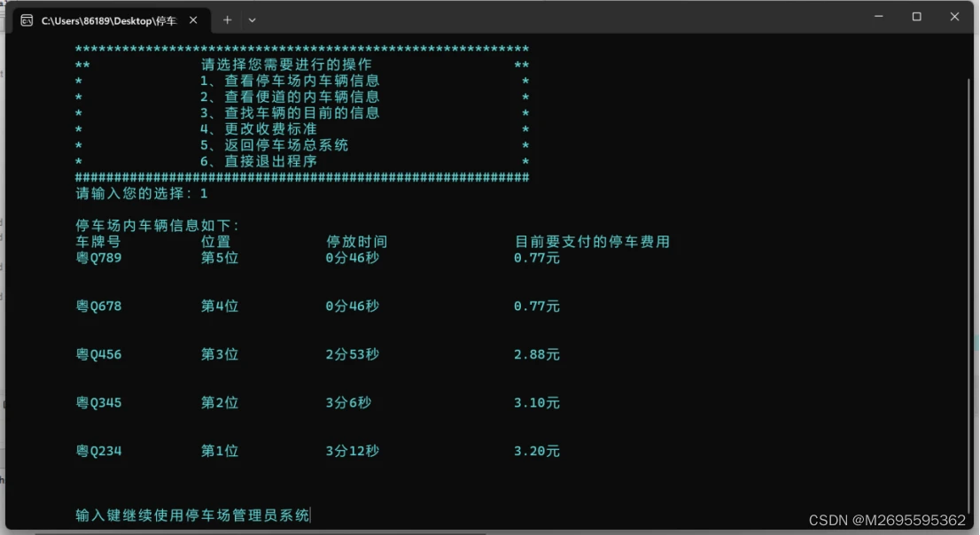Screen dimensions: 980x535
Task: Click the terminal icon in the tab
Action: tap(27, 20)
